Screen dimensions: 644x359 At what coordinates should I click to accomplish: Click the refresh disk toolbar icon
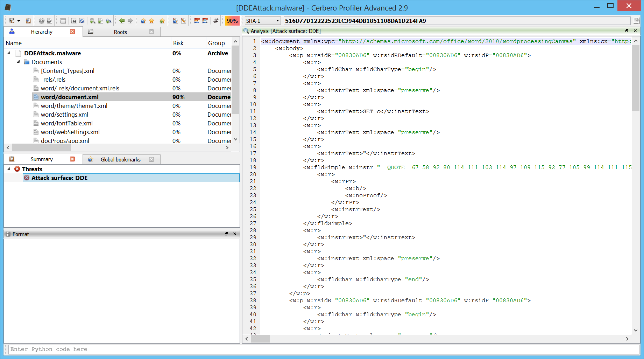point(82,21)
